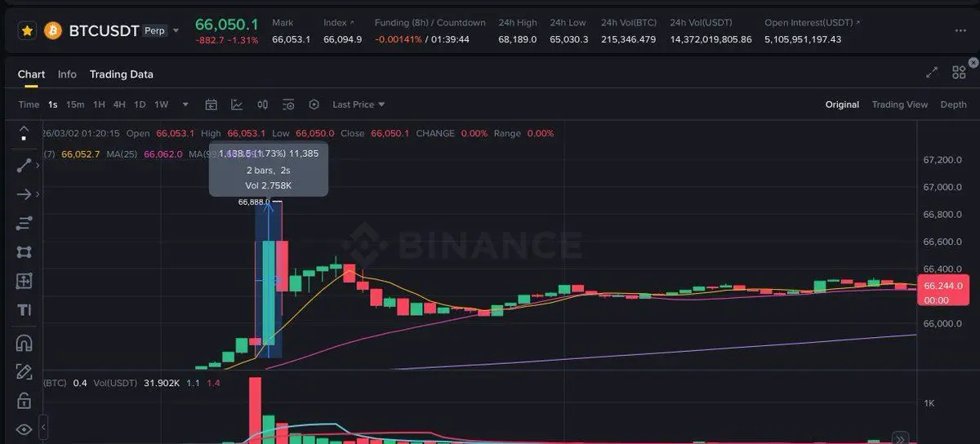
Task: Click the MA(25) indicator value 66,062.0
Action: [x=163, y=154]
